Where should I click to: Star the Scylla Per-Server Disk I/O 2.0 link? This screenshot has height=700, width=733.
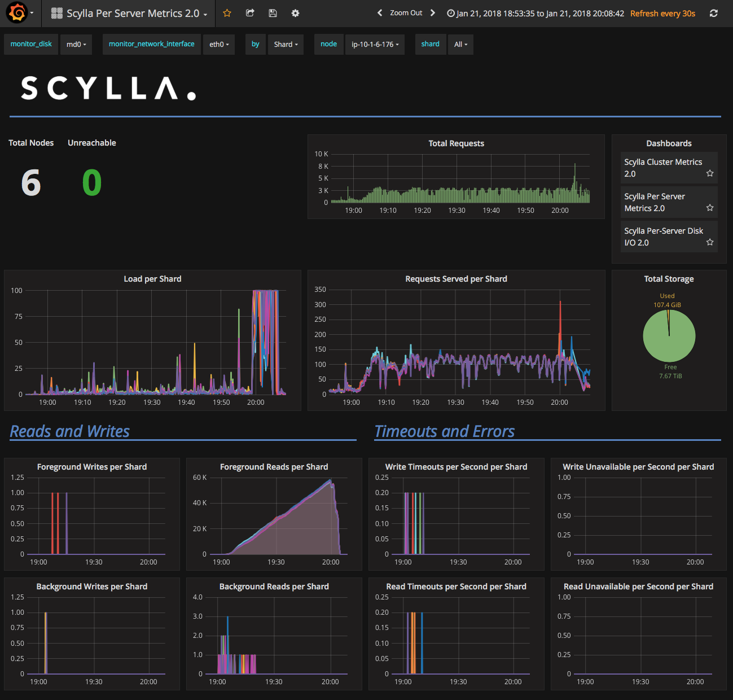[709, 242]
